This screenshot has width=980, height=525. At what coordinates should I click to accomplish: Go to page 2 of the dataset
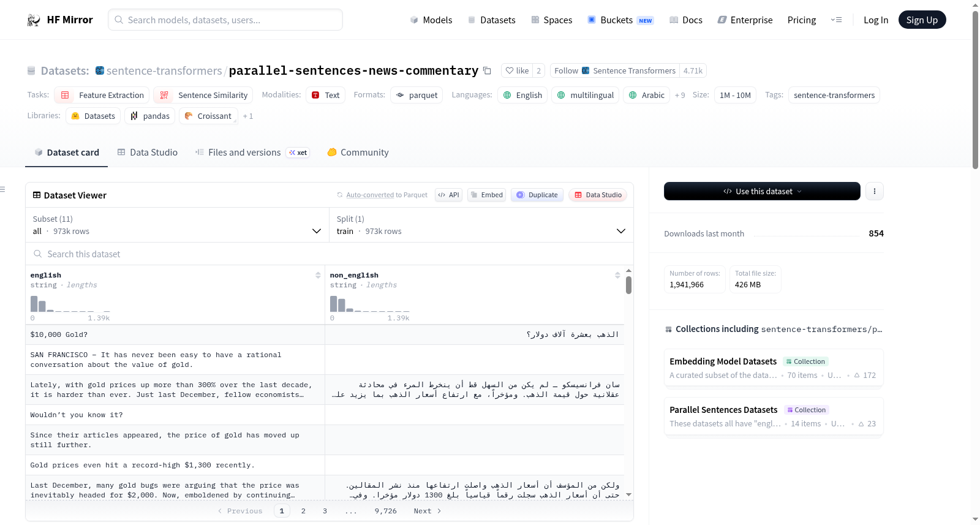[303, 511]
